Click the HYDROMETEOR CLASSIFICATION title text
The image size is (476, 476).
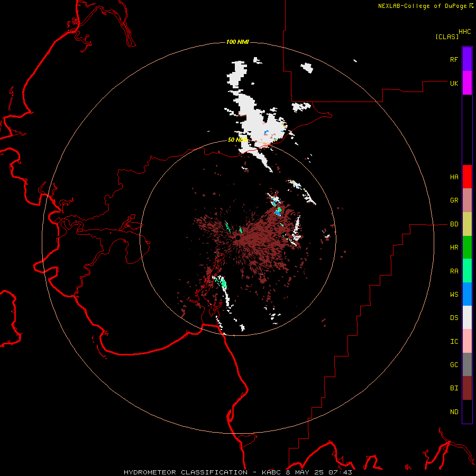click(x=186, y=472)
